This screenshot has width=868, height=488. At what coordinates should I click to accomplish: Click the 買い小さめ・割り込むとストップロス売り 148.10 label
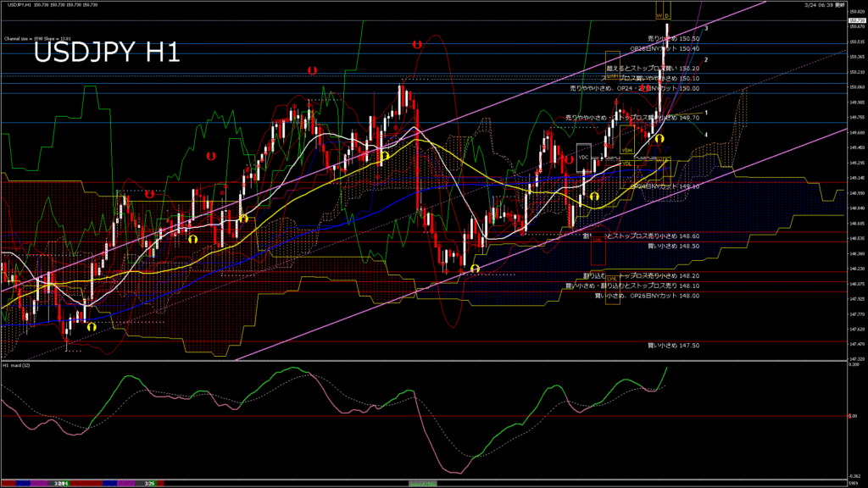coord(632,286)
